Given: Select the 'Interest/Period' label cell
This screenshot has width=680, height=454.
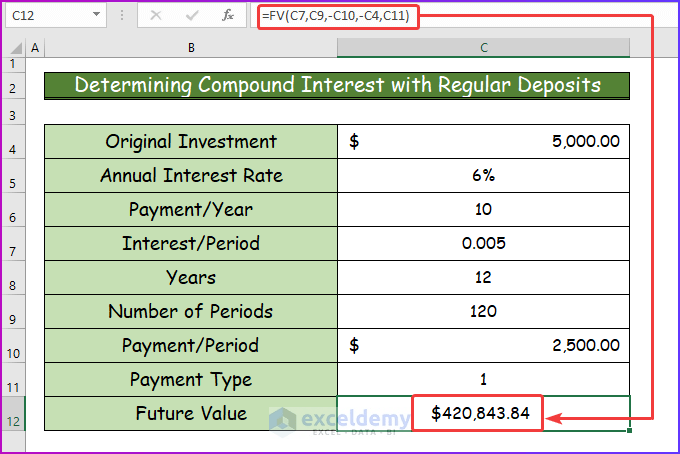Looking at the screenshot, I should click(191, 243).
